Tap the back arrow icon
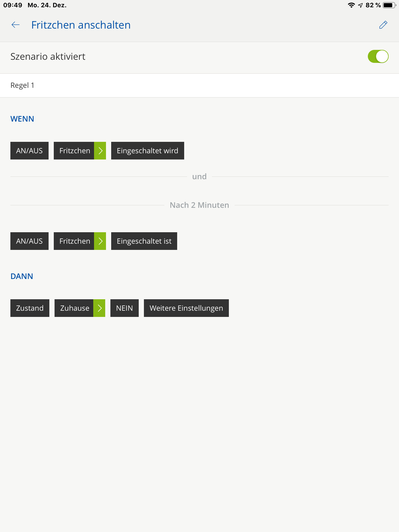The height and width of the screenshot is (532, 399). point(16,25)
